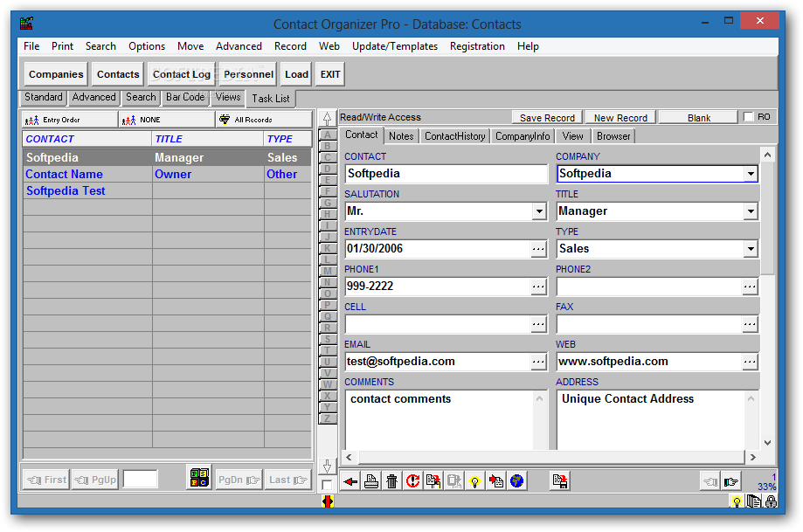Click the contact form scrollbar down arrow
The width and height of the screenshot is (803, 532).
[x=767, y=443]
